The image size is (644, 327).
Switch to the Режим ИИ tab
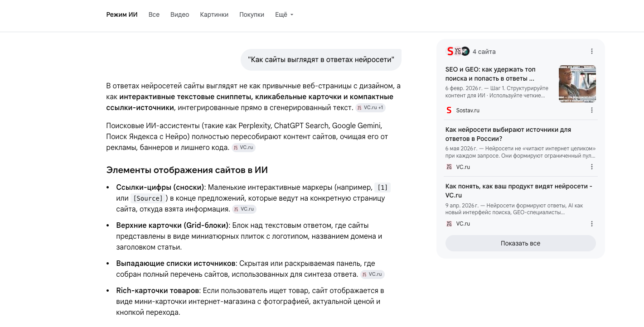coord(122,14)
